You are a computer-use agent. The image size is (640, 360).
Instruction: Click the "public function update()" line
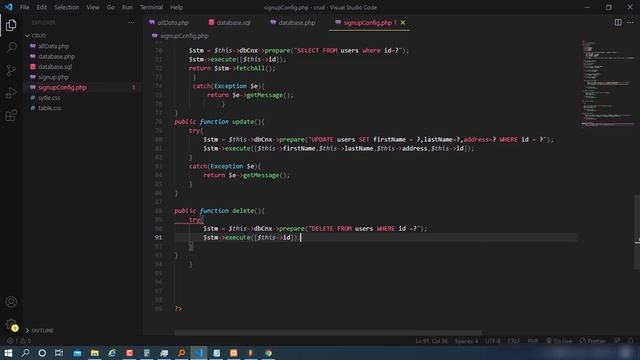[x=220, y=122]
